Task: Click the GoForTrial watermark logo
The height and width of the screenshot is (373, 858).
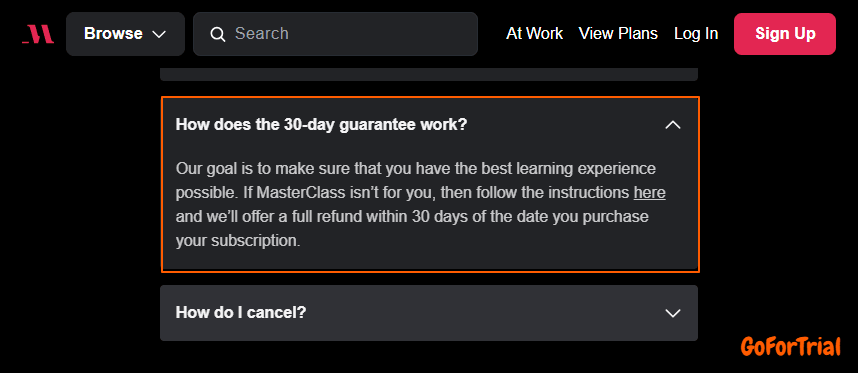Action: pyautogui.click(x=791, y=347)
